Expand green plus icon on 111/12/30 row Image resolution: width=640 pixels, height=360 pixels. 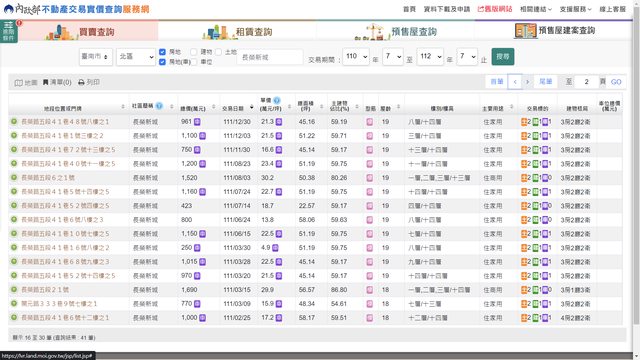click(14, 122)
